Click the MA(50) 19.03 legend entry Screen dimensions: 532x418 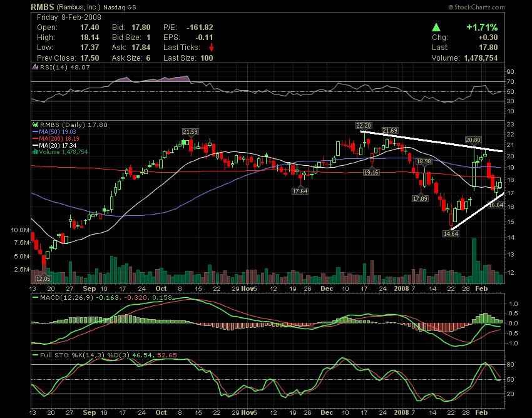[54, 131]
